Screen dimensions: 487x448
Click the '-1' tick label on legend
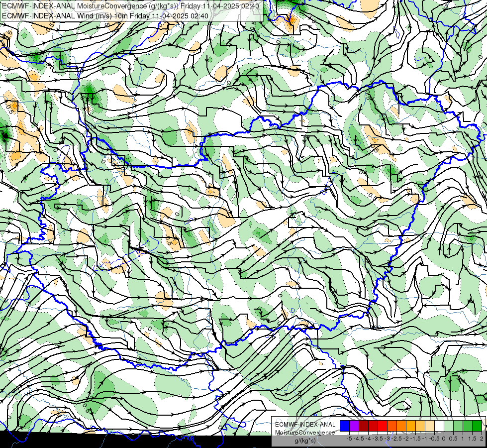coord(425,439)
